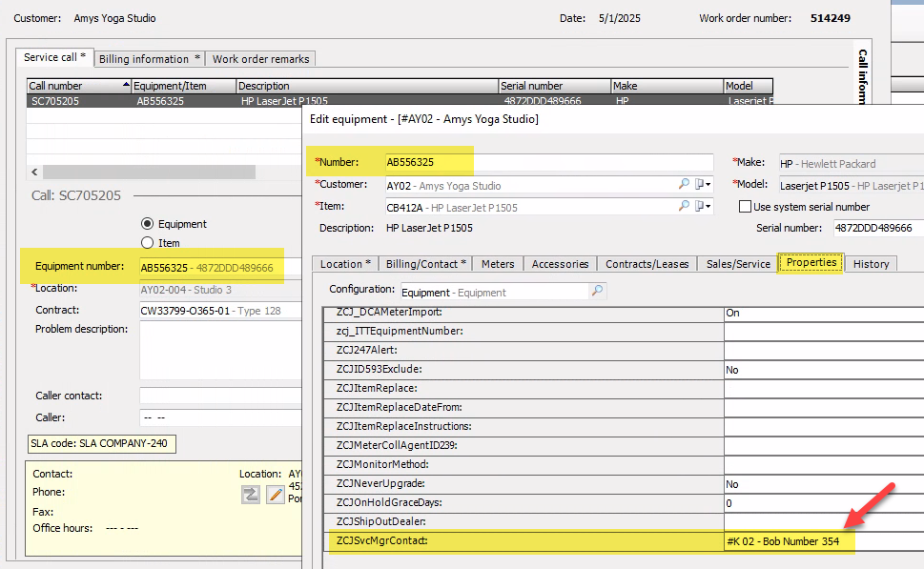Click the ZCJOnHoldGraceDays value 0
Viewport: 924px width, 569px height.
824,503
